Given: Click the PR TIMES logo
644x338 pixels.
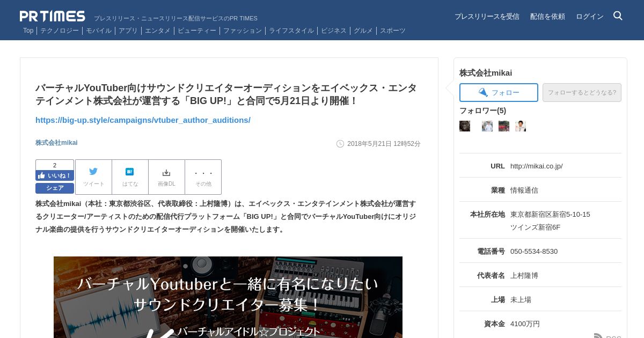Looking at the screenshot, I should [x=52, y=16].
